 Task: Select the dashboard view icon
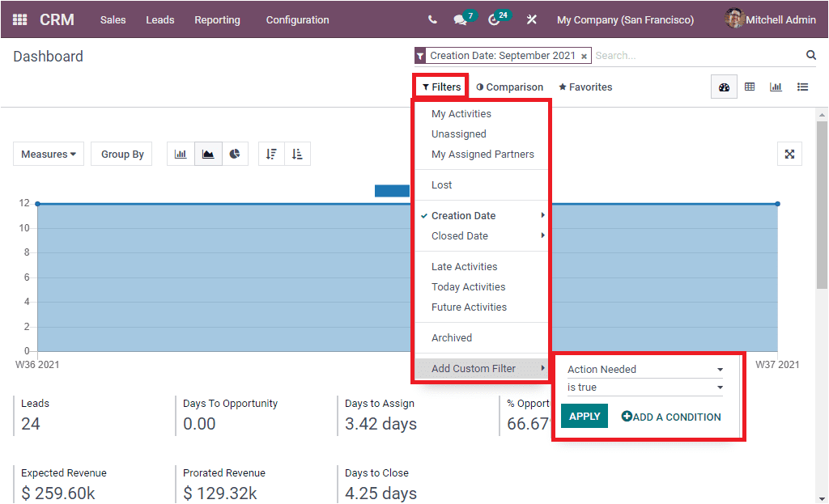point(724,87)
